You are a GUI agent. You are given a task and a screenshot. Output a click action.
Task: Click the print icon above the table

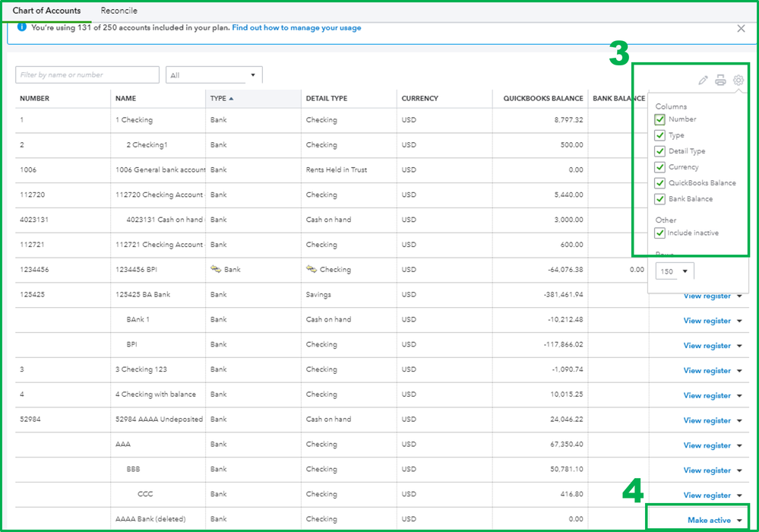[720, 81]
